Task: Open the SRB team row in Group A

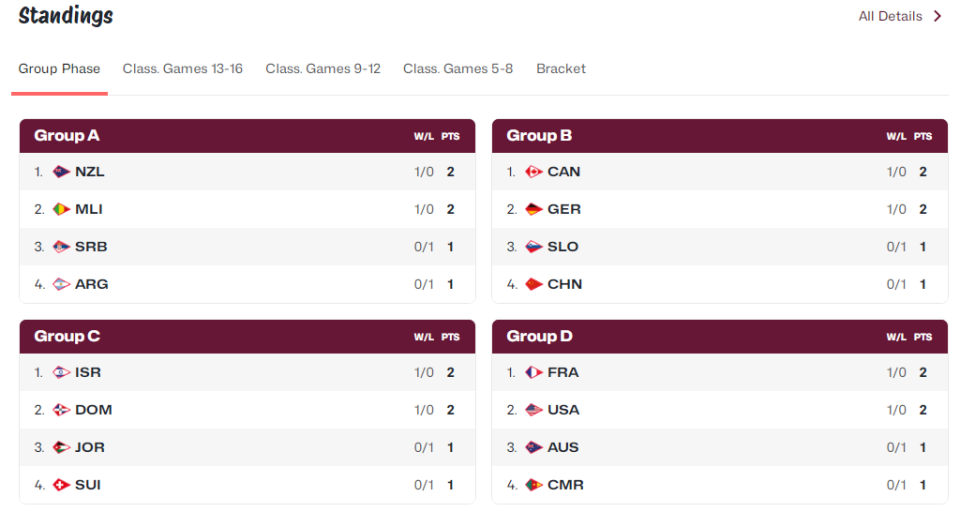Action: coord(247,247)
